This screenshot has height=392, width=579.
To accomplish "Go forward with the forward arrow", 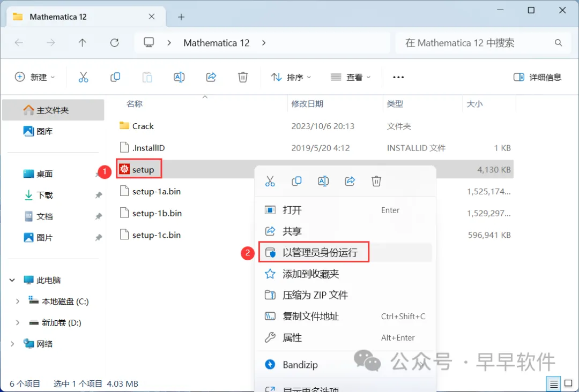I will (x=50, y=43).
